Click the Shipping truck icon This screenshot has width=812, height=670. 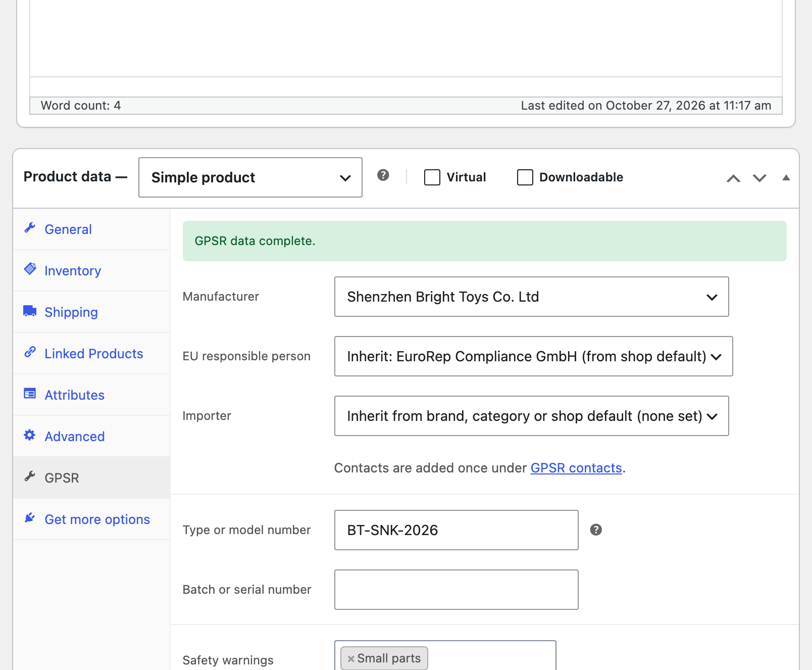(x=30, y=311)
